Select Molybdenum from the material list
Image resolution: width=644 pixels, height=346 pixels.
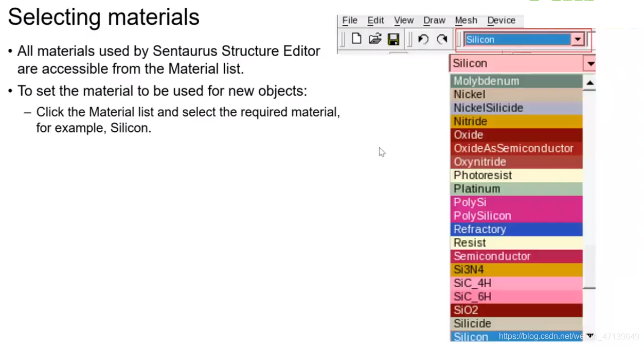tap(516, 81)
